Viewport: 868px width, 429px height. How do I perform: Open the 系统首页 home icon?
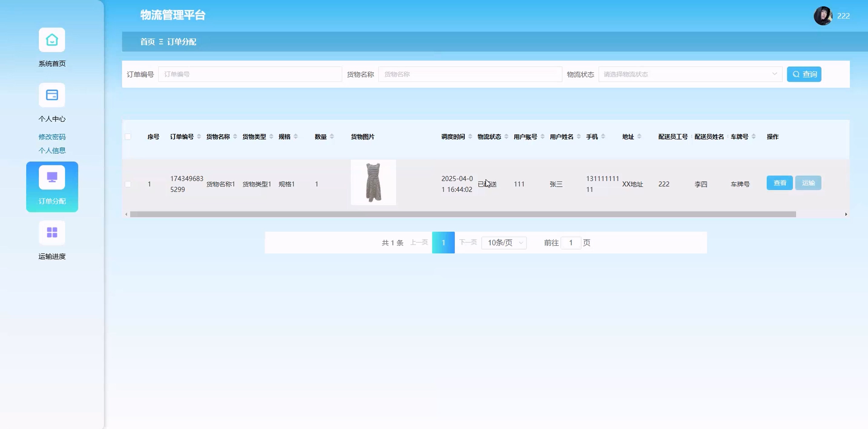tap(52, 40)
